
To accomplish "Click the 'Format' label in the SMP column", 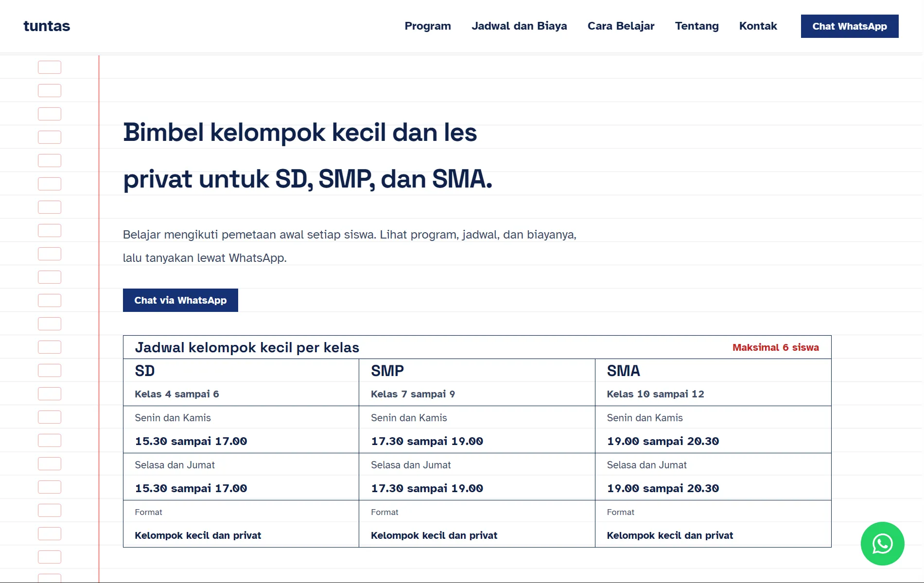I will tap(384, 512).
